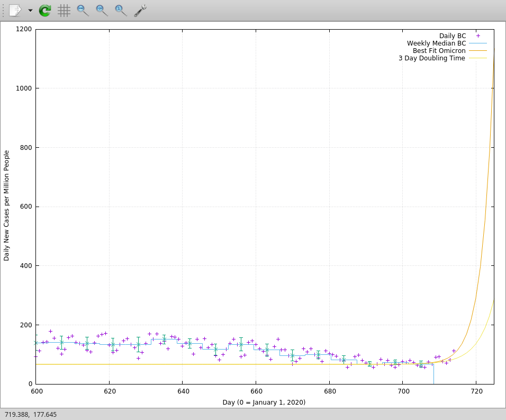506x420 pixels.
Task: Click the x-axis tick label 720
Action: (x=477, y=391)
